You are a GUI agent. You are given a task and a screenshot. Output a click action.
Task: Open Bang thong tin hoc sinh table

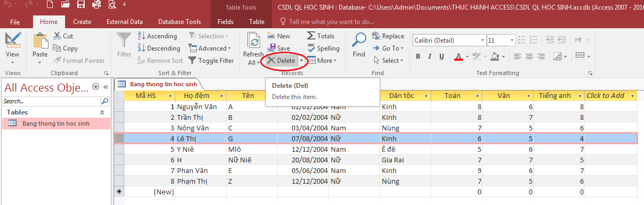[x=56, y=124]
